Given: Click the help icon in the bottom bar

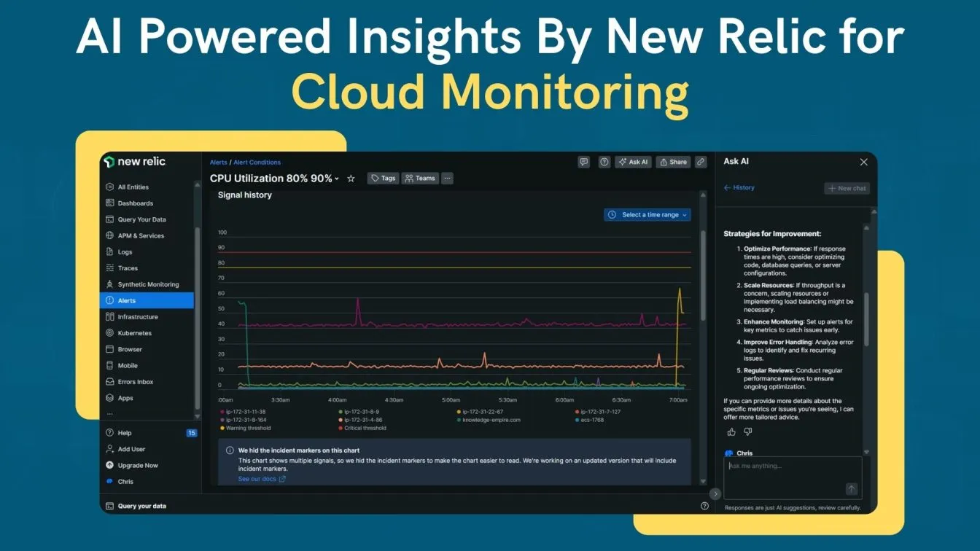Looking at the screenshot, I should pos(704,506).
